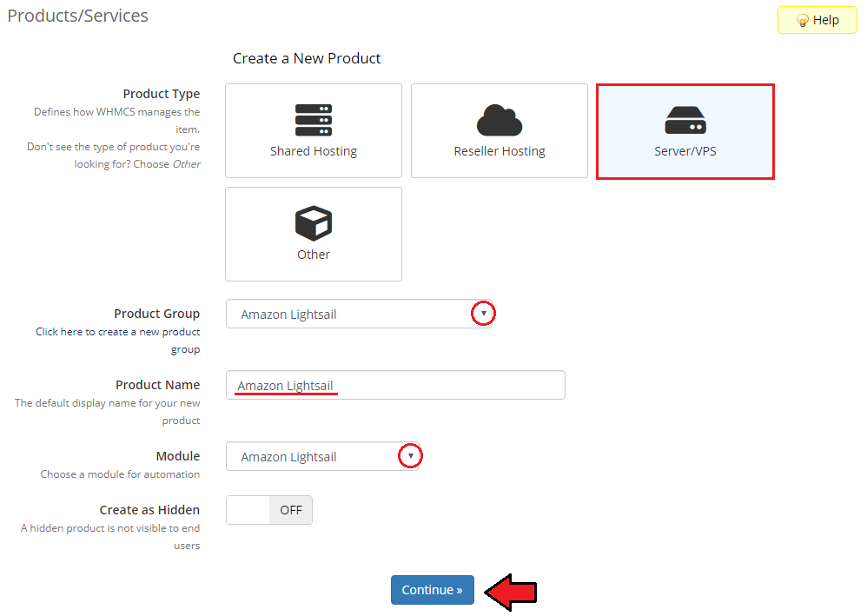Viewport: 867px width, 616px height.
Task: Click the Create as Hidden label
Action: tap(149, 510)
